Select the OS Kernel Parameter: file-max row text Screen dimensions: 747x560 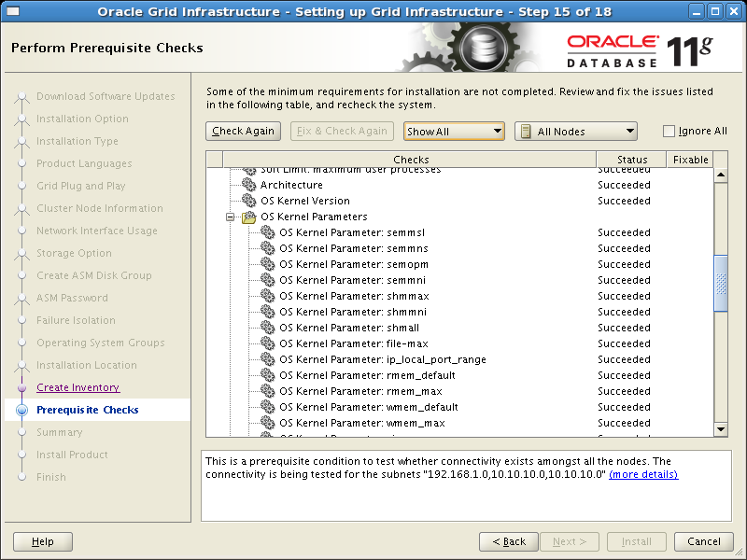click(x=354, y=343)
